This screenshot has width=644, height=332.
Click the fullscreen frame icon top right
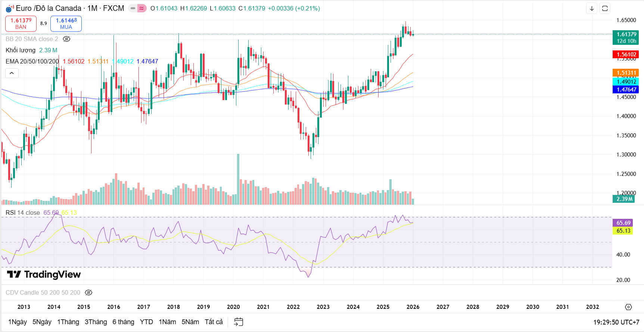(x=605, y=8)
